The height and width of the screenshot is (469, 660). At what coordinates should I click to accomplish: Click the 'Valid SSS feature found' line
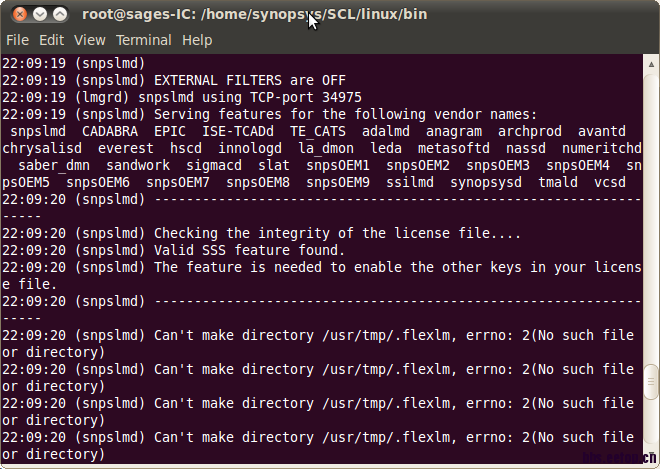coord(248,250)
